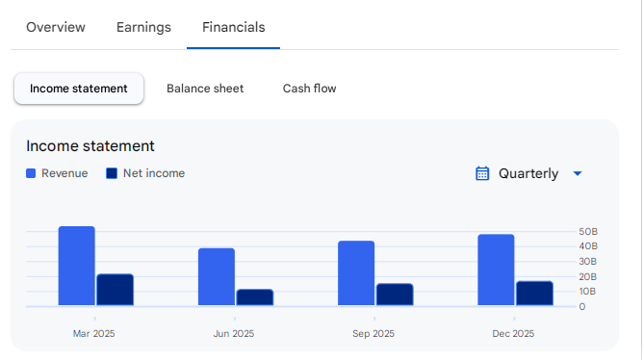This screenshot has width=644, height=360.
Task: Click the Dec 2025 axis label
Action: [513, 334]
